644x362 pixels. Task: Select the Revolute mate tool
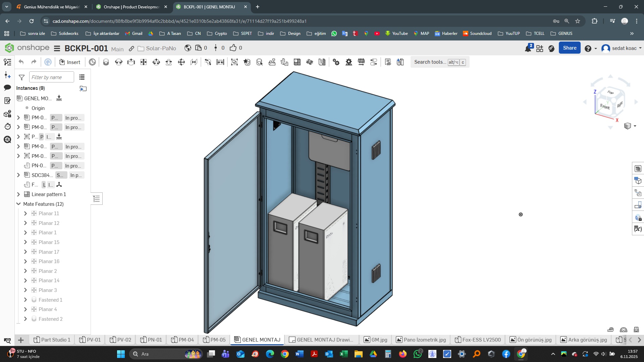pyautogui.click(x=118, y=62)
